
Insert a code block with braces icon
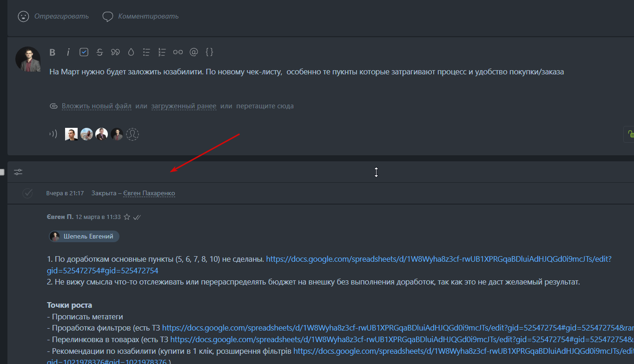click(x=209, y=52)
